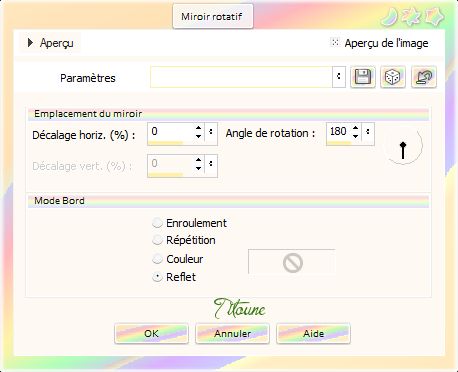The height and width of the screenshot is (372, 458).
Task: Click the save preset floppy disk icon
Action: [363, 77]
